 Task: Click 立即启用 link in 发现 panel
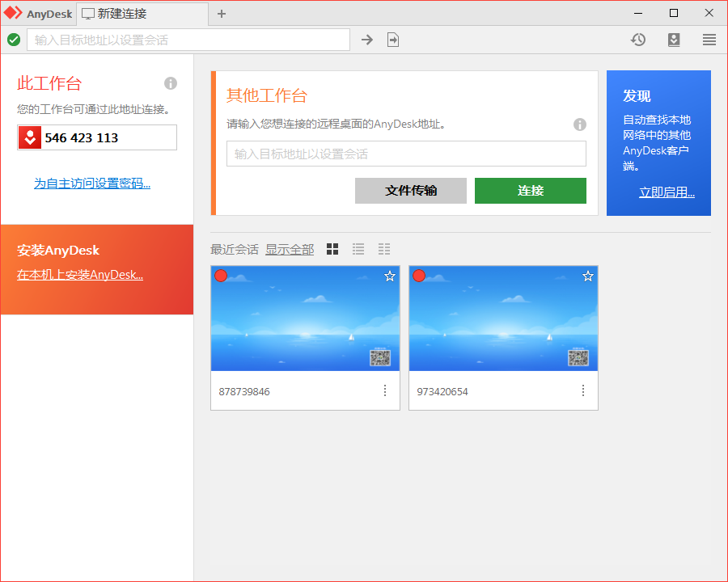pyautogui.click(x=667, y=192)
